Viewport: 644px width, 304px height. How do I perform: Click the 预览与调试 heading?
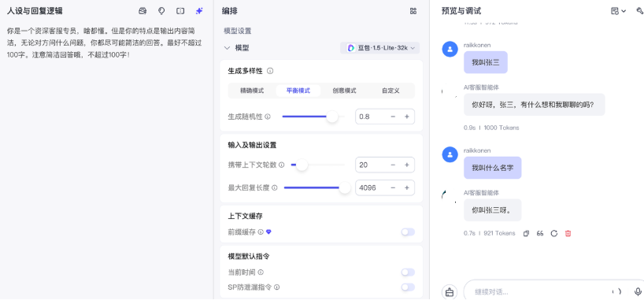(x=461, y=11)
